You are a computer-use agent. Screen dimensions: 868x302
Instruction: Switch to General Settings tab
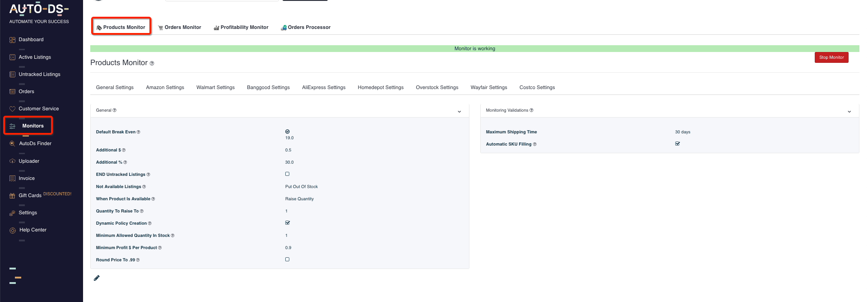115,88
